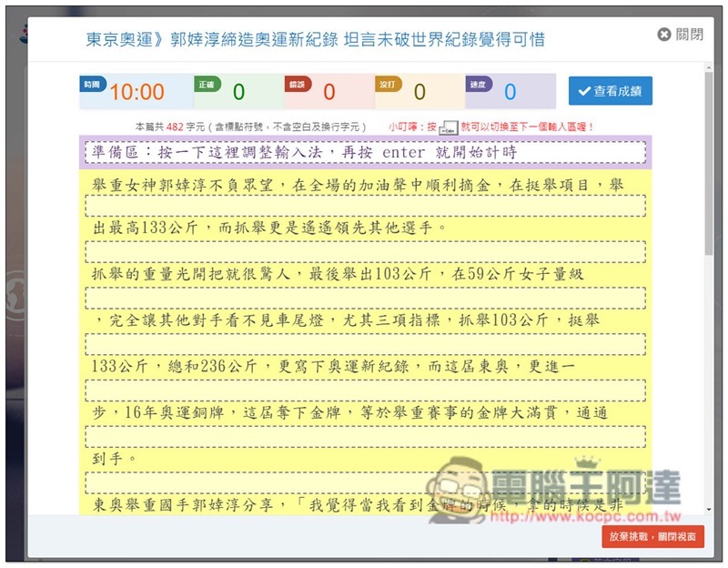Click the 查看成績 view results button

click(x=610, y=91)
